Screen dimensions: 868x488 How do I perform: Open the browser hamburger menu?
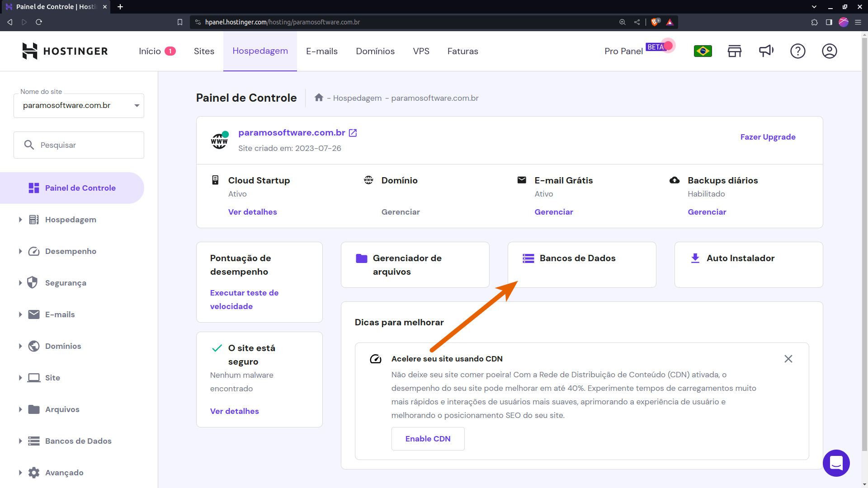click(858, 22)
